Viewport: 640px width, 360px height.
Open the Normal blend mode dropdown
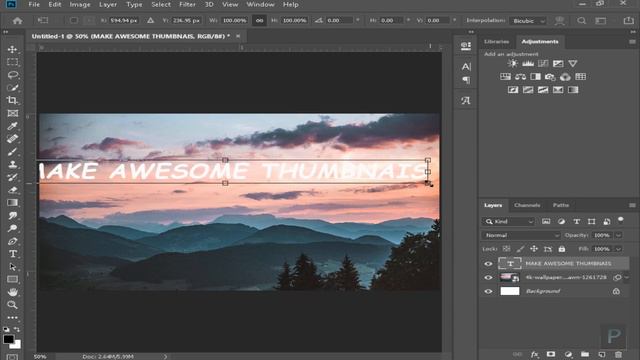point(522,236)
